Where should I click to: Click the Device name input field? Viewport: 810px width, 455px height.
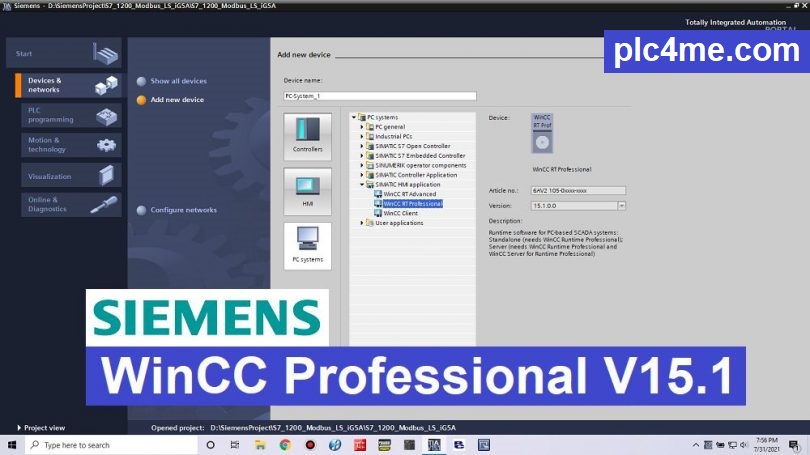point(380,96)
